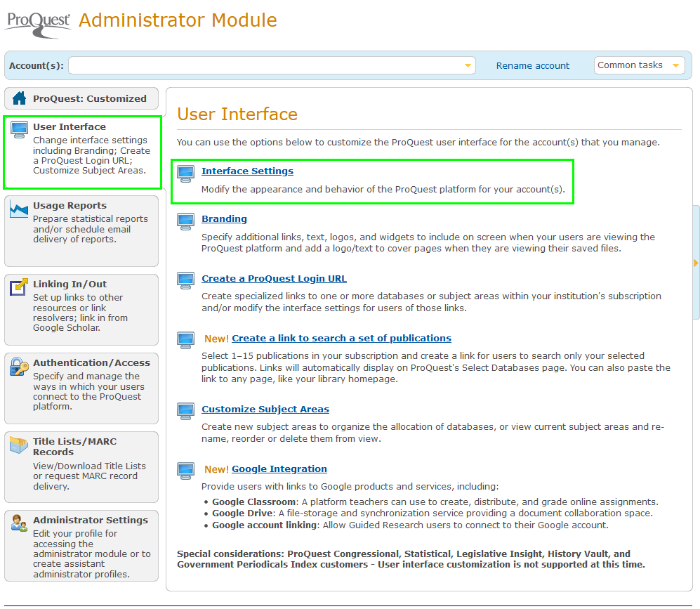Select the User Interface sidebar section
Screen dimensions: 700x609
pos(82,152)
